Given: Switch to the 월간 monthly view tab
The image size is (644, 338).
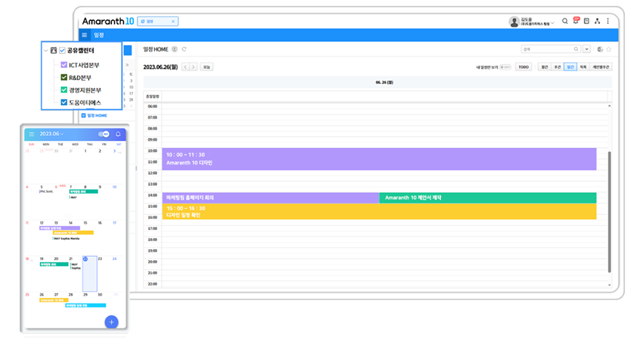Looking at the screenshot, I should point(545,67).
